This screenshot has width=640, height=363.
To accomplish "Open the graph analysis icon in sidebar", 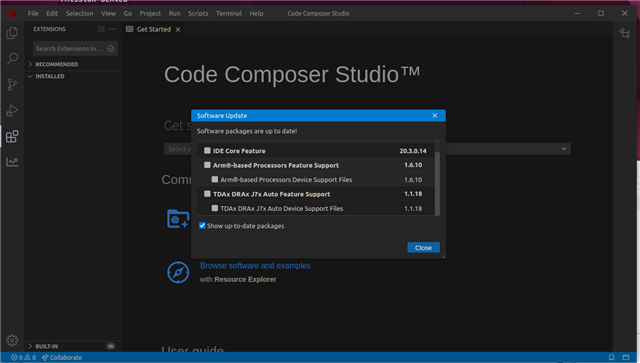I will tap(12, 162).
